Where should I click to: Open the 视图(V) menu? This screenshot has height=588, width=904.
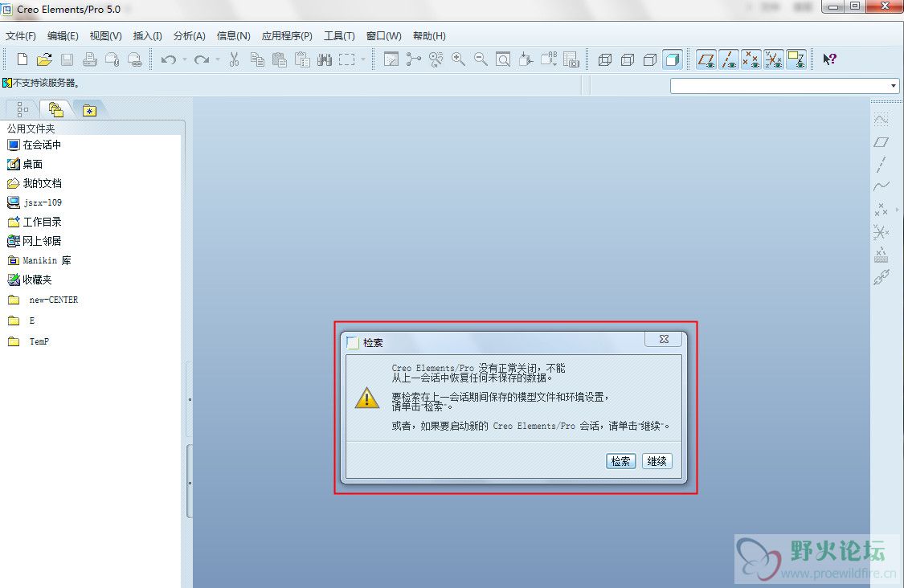point(105,35)
